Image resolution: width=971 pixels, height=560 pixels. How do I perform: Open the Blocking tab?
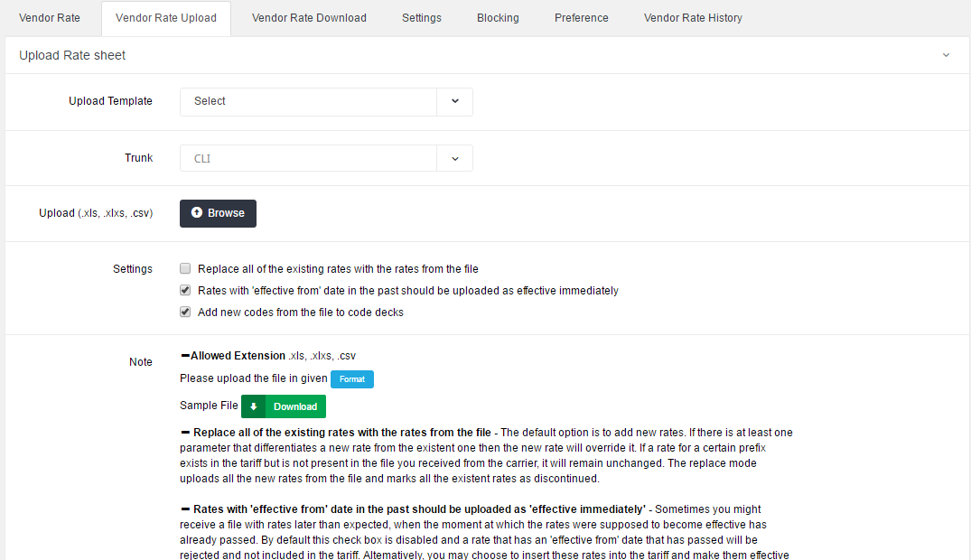(498, 18)
